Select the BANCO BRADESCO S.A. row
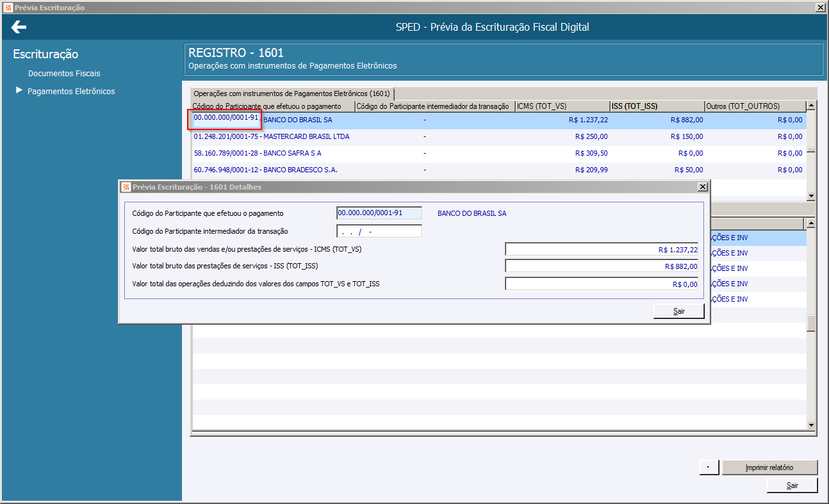829x504 pixels. click(265, 170)
